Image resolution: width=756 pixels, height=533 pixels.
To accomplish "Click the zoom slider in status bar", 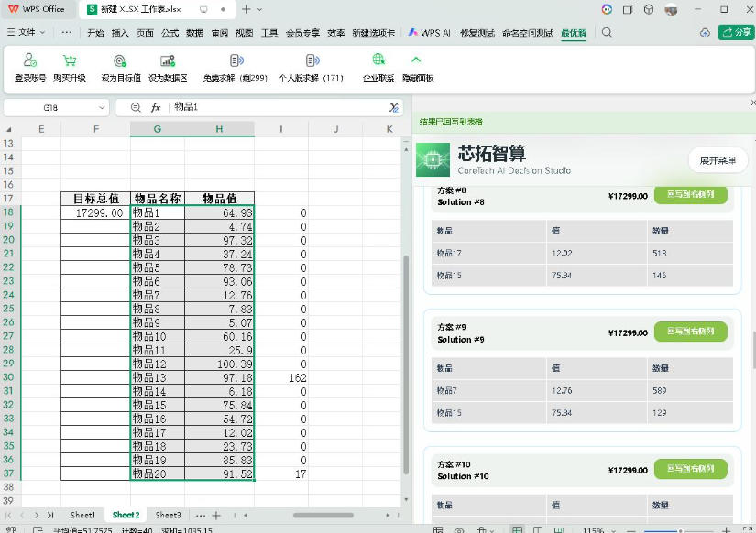I will (x=679, y=530).
